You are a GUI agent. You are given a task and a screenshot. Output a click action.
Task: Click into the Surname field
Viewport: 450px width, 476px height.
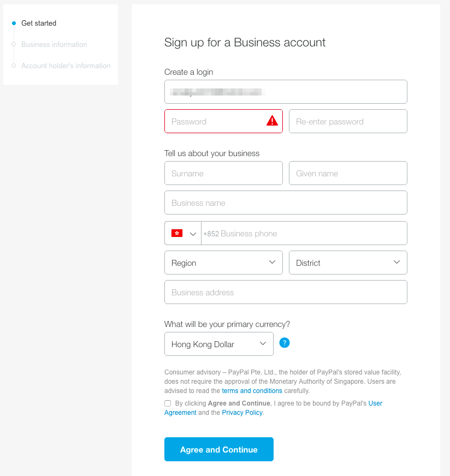click(223, 173)
